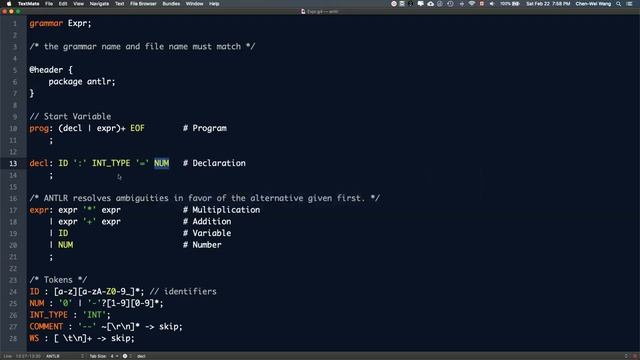640x360 pixels.
Task: Click the '# Program' label
Action: pos(205,128)
